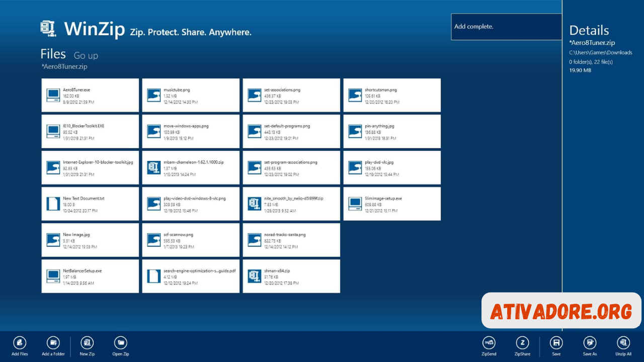Viewport: 644px width, 362px height.
Task: Select the New Text Document.txt tile
Action: [x=90, y=204]
